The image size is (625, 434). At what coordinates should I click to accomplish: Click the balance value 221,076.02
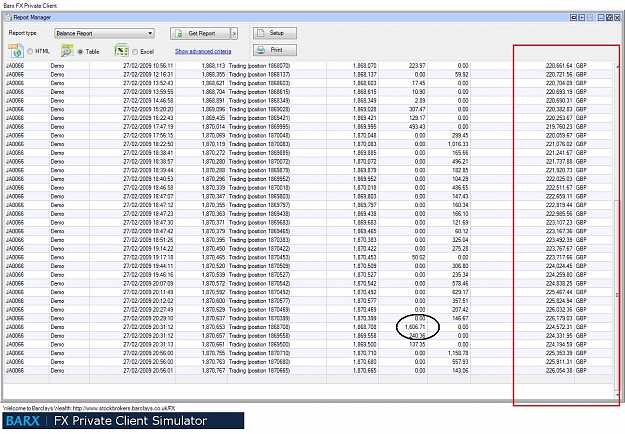point(559,144)
